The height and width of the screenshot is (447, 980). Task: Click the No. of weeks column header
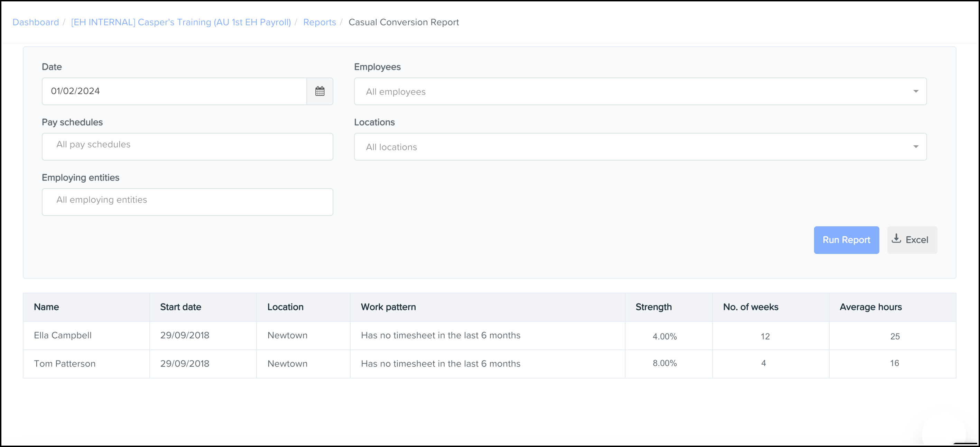click(x=750, y=307)
